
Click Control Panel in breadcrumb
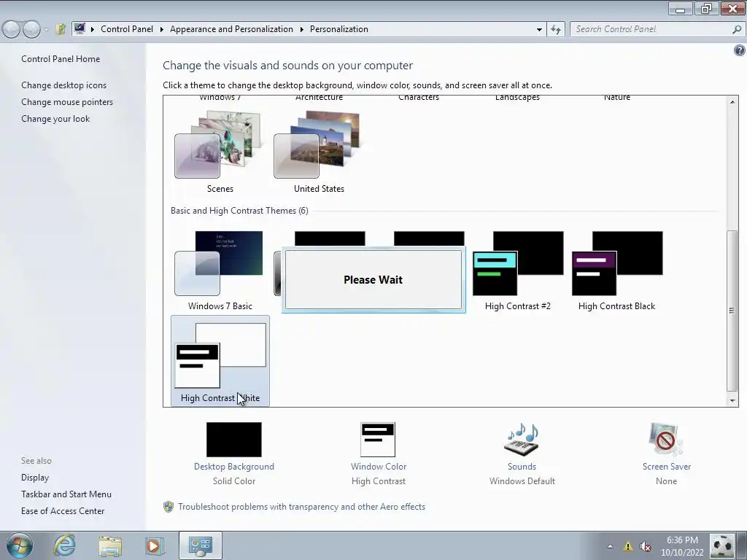(x=127, y=29)
